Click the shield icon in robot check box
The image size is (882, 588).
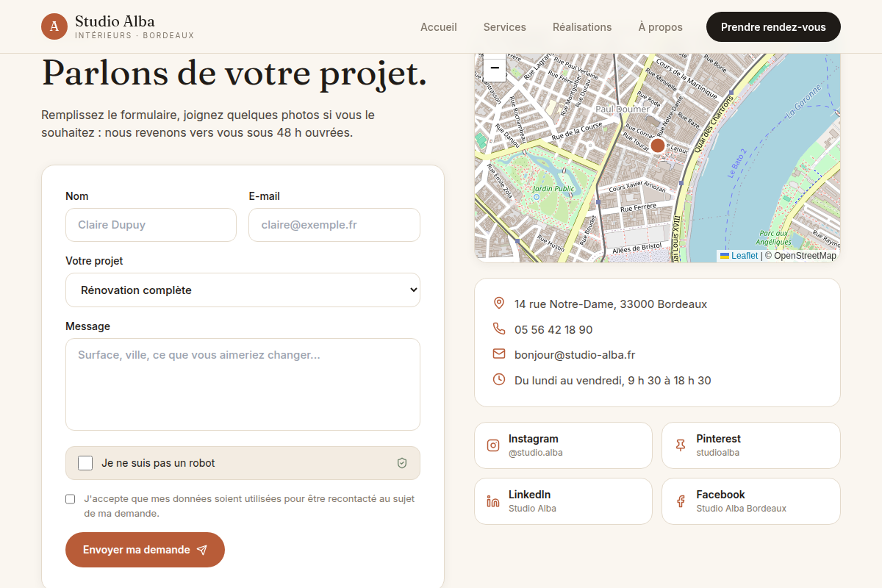point(402,463)
